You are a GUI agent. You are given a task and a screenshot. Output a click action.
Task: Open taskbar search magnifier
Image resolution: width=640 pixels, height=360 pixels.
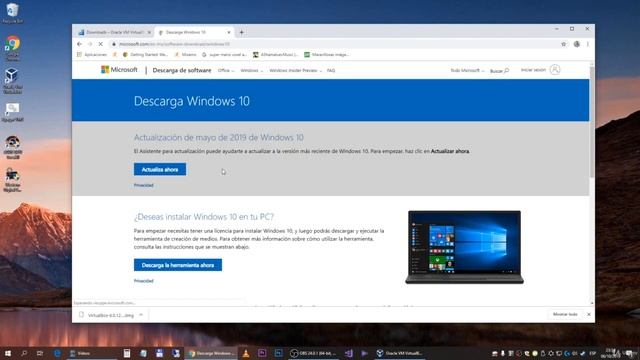[x=24, y=353]
